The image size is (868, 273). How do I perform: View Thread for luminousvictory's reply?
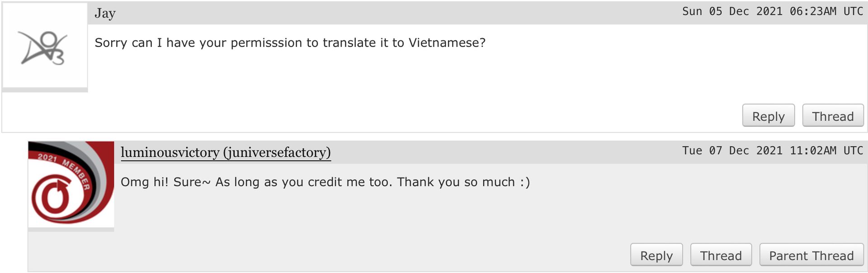[721, 256]
